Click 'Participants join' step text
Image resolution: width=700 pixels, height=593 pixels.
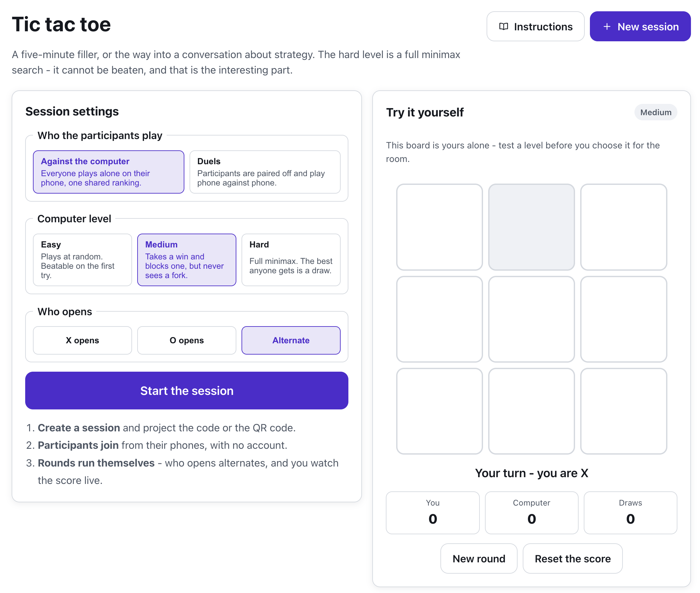78,445
